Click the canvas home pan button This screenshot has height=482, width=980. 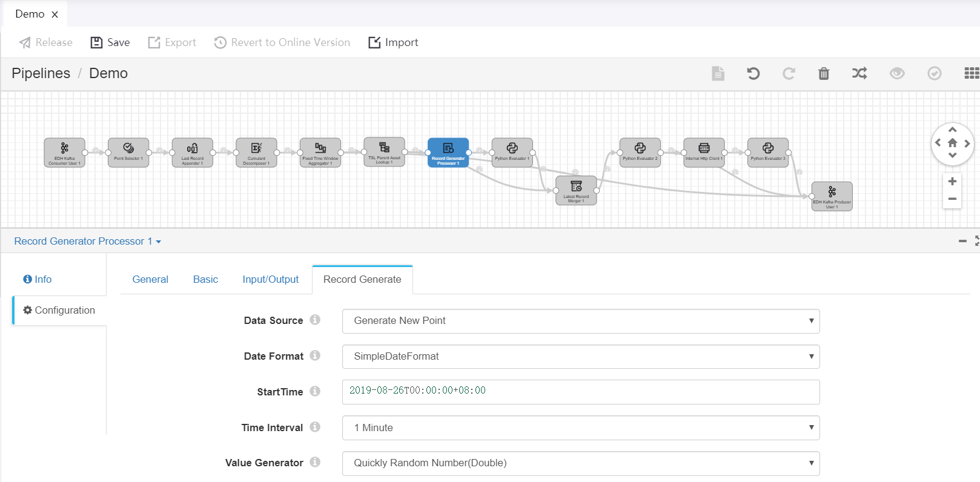click(952, 144)
